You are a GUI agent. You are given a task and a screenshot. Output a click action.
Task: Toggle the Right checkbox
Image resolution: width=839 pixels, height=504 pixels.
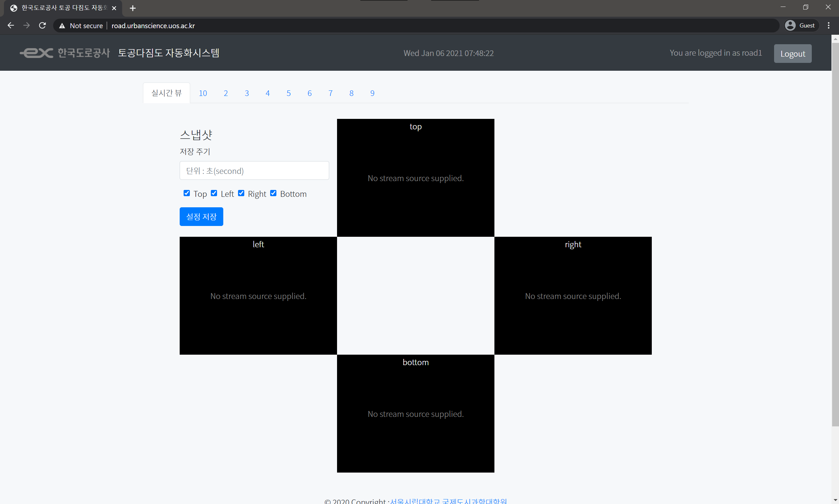coord(241,193)
